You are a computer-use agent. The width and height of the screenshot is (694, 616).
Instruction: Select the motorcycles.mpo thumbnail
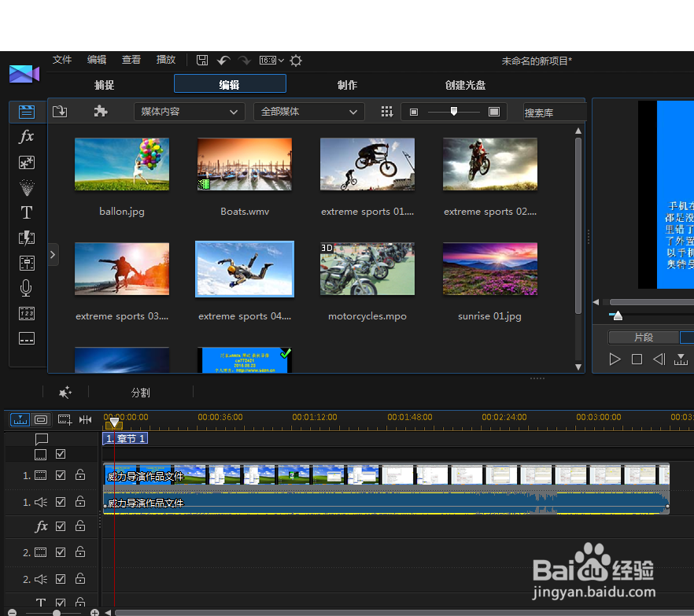click(x=367, y=268)
